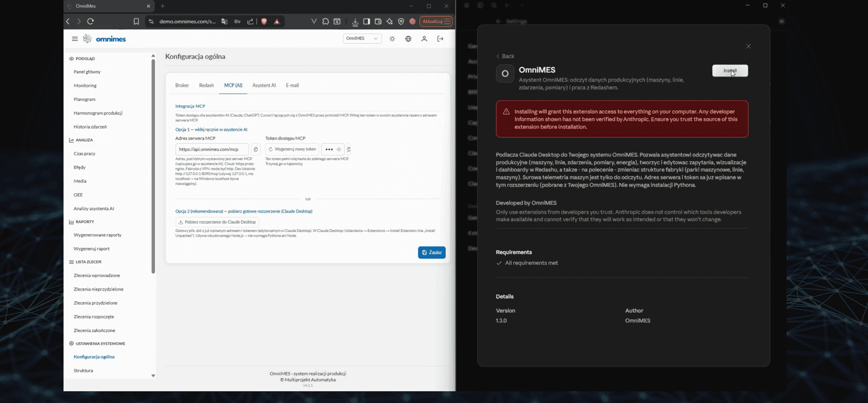The height and width of the screenshot is (403, 868).
Task: Close the OmniMes browser tab
Action: 148,6
